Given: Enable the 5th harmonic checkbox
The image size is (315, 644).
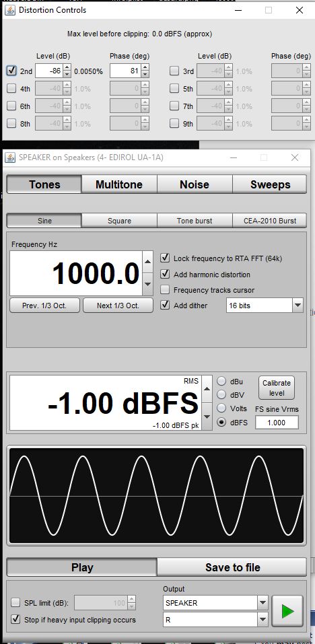Looking at the screenshot, I should pyautogui.click(x=174, y=88).
